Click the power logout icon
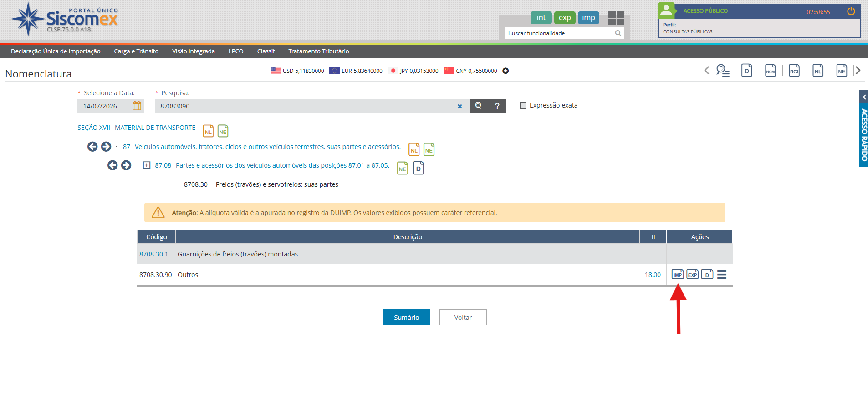868x415 pixels. pos(851,11)
